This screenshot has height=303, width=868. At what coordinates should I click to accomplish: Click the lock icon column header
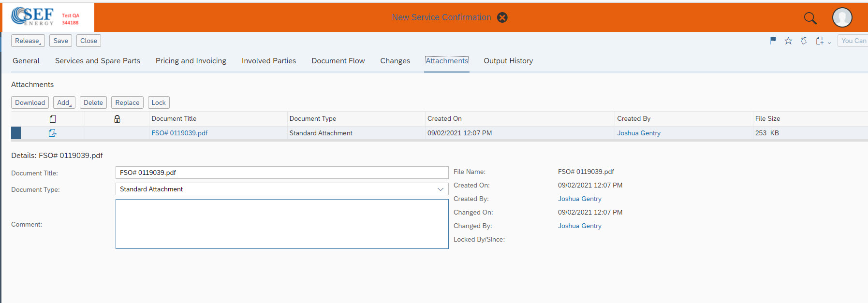click(117, 118)
